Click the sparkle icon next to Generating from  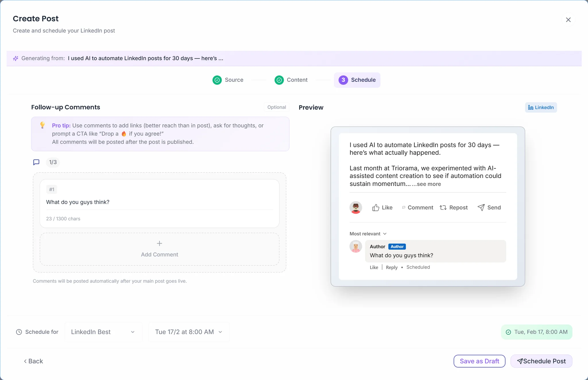pyautogui.click(x=16, y=59)
